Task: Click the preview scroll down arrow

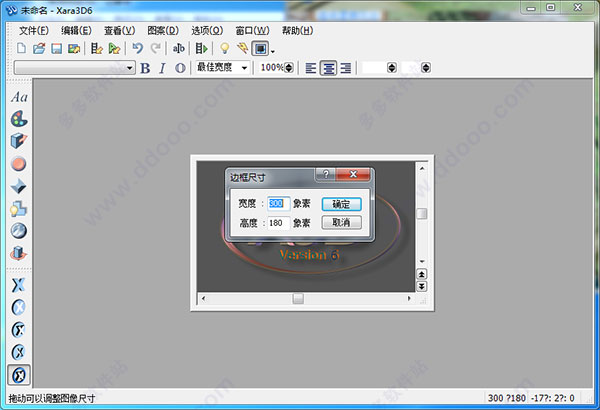Action: pos(422,261)
